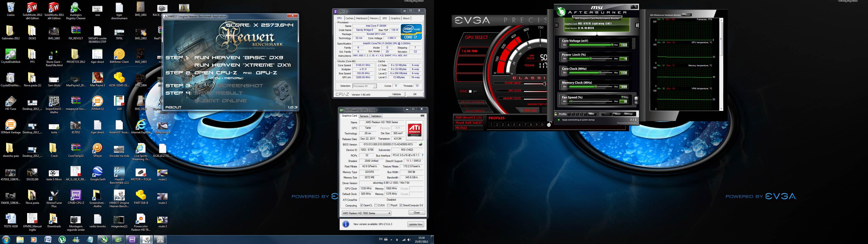Open the BitMinter Client desktop icon
Viewport: 868px width, 244px height.
[x=119, y=56]
